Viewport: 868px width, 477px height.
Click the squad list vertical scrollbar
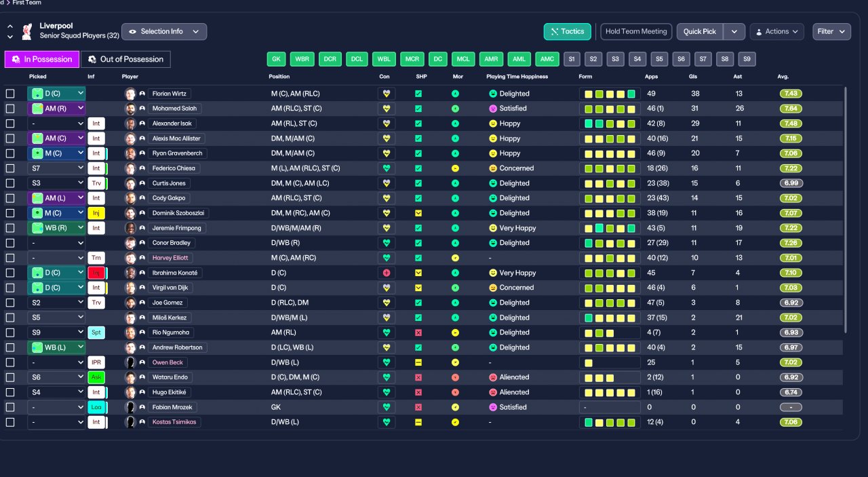(845, 210)
